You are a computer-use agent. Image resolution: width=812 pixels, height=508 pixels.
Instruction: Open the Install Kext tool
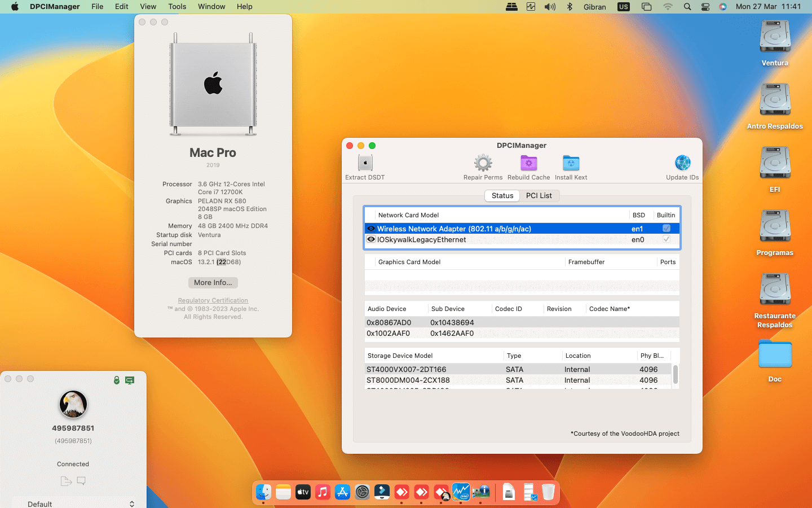(x=571, y=163)
